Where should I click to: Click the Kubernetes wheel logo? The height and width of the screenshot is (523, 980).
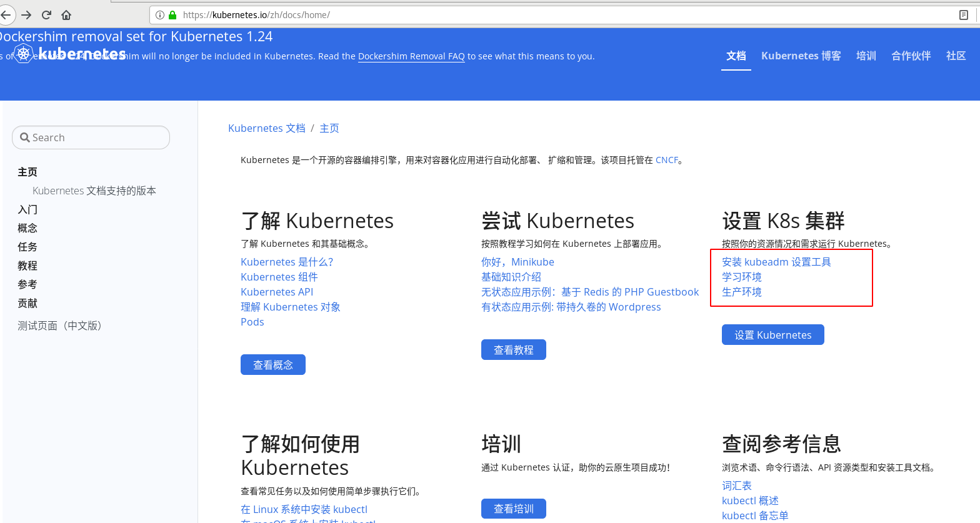point(24,54)
